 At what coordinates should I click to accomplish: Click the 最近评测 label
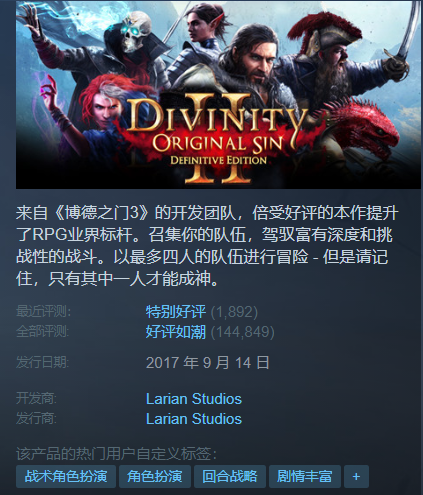pos(43,312)
